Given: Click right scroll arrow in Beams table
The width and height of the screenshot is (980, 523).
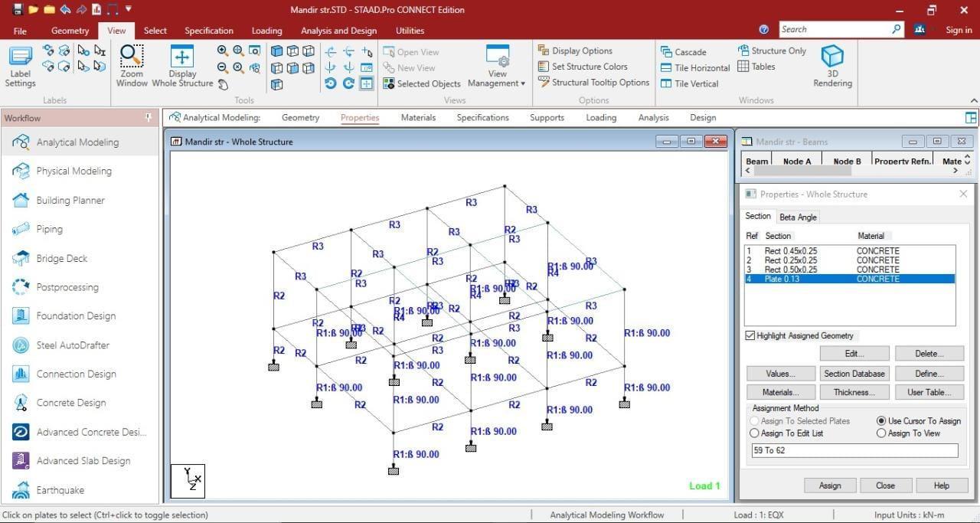Looking at the screenshot, I should (955, 171).
